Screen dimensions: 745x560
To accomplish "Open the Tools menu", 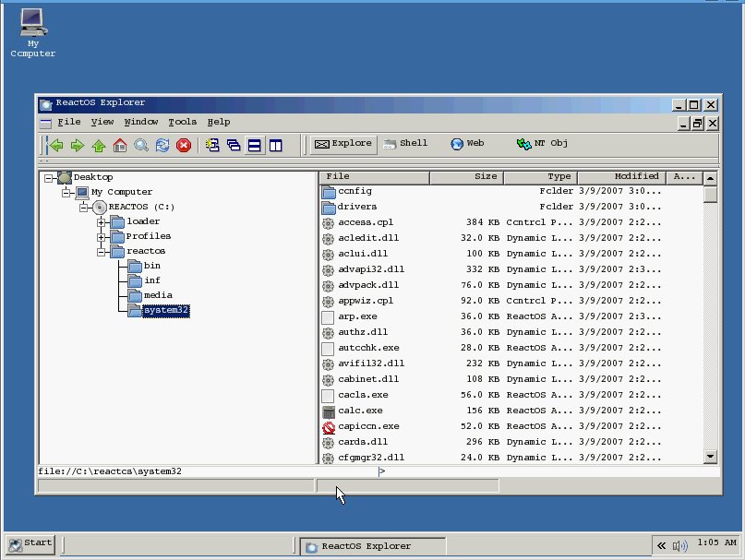I will point(182,122).
